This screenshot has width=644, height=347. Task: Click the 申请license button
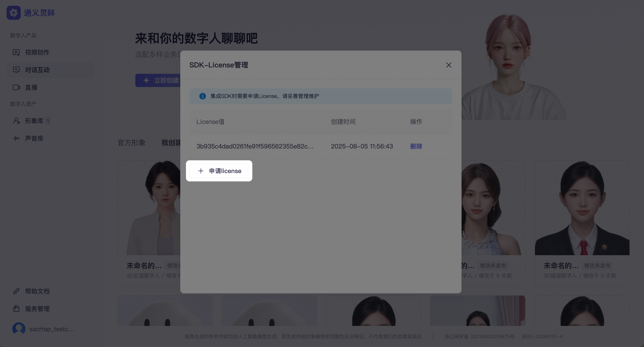point(219,171)
